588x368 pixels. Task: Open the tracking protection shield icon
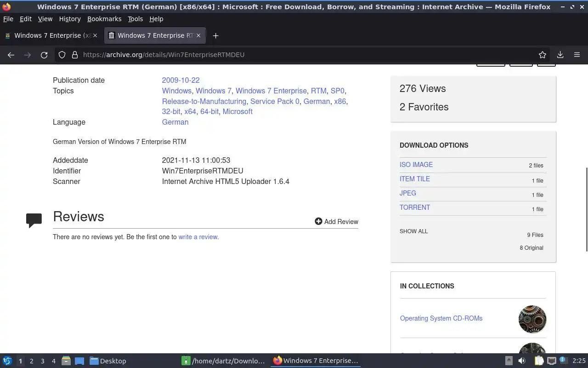(62, 55)
